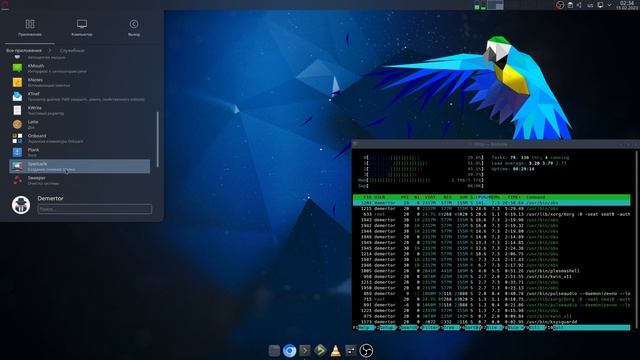Start Latte dock from the menu
Image resolution: width=640 pixels, height=360 pixels.
coord(80,124)
